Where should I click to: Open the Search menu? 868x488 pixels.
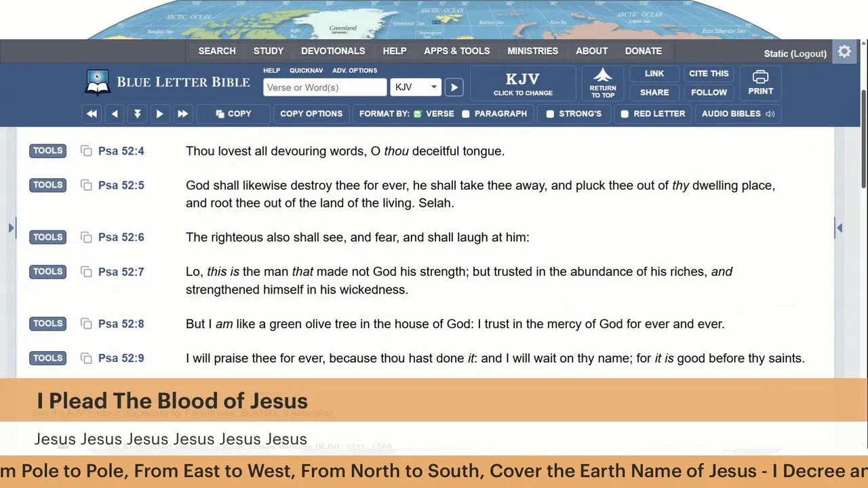click(x=217, y=51)
